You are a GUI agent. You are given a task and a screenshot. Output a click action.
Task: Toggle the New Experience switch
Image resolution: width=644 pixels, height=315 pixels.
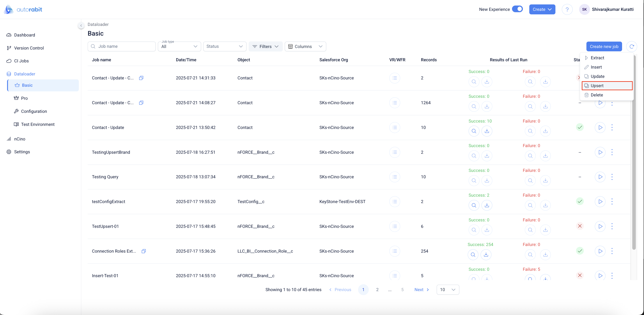[x=517, y=9]
